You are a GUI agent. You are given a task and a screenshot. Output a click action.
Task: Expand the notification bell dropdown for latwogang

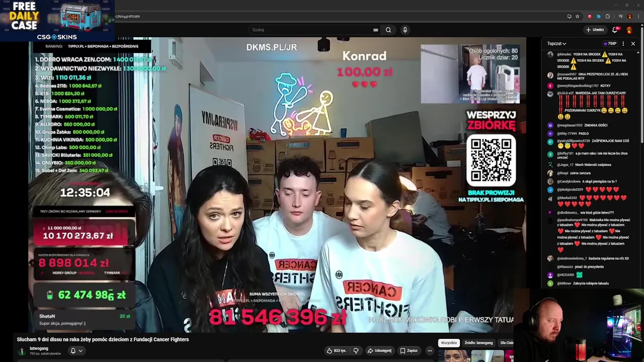click(76, 350)
